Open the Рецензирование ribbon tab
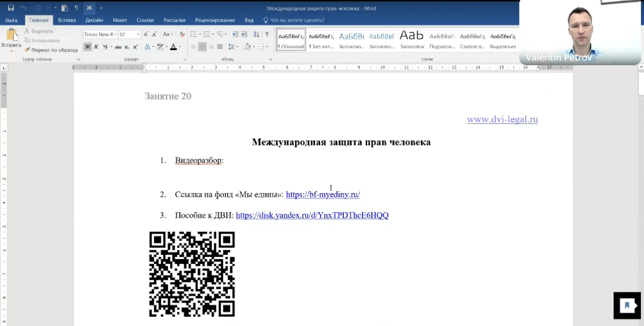This screenshot has height=326, width=644. click(215, 20)
